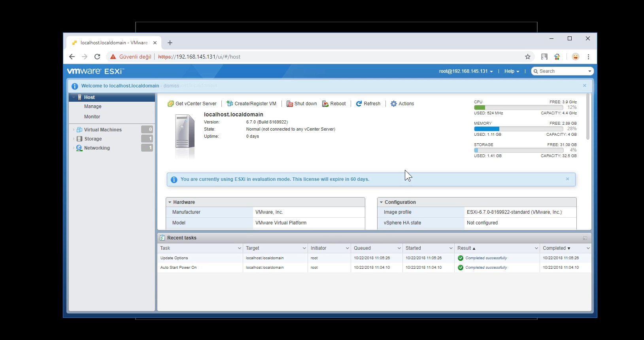Screen dimensions: 644x340
Task: Click the CPU usage bar
Action: 518,107
